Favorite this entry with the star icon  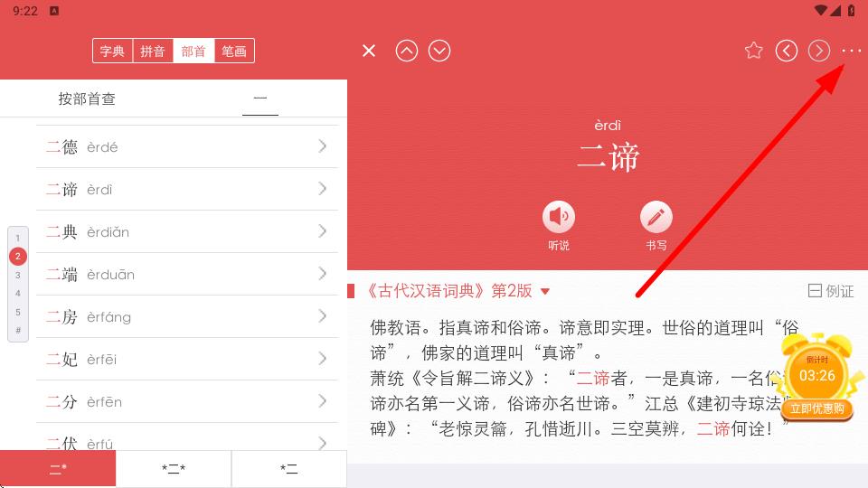pyautogui.click(x=753, y=51)
